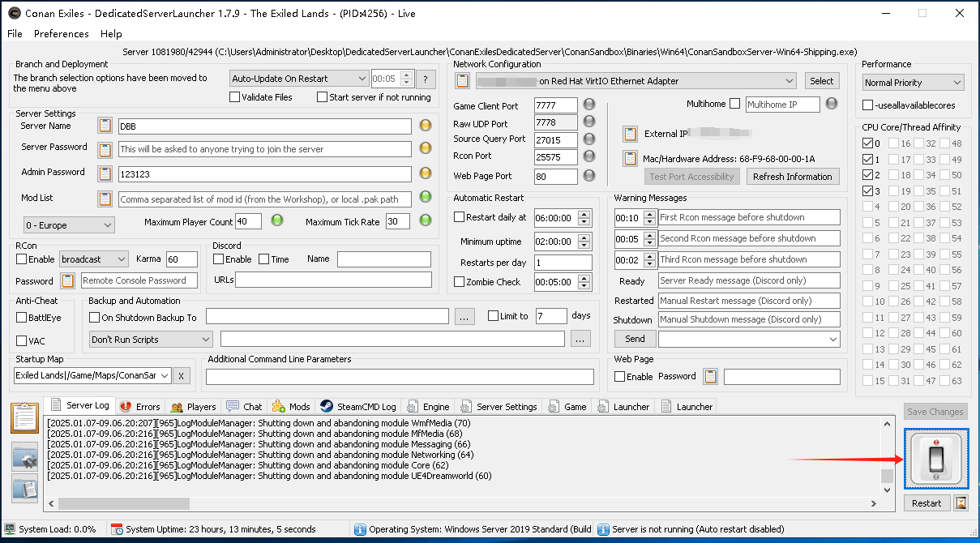
Task: Check CPU core 4 affinity box
Action: point(868,207)
